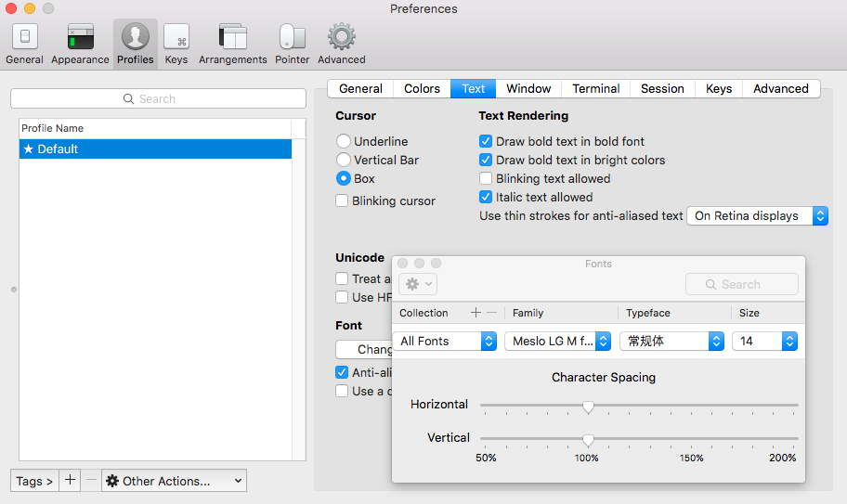Image resolution: width=847 pixels, height=504 pixels.
Task: Open the Advanced gear icon
Action: coord(341,44)
